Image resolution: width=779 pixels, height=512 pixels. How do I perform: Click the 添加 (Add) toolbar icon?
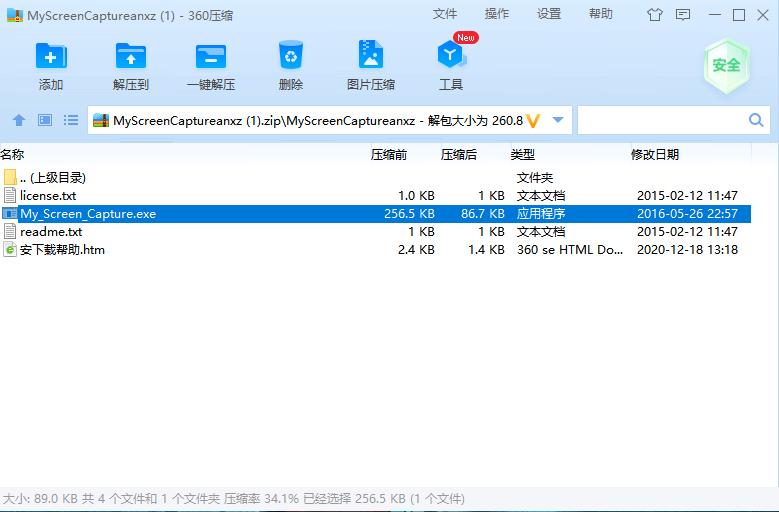point(51,56)
